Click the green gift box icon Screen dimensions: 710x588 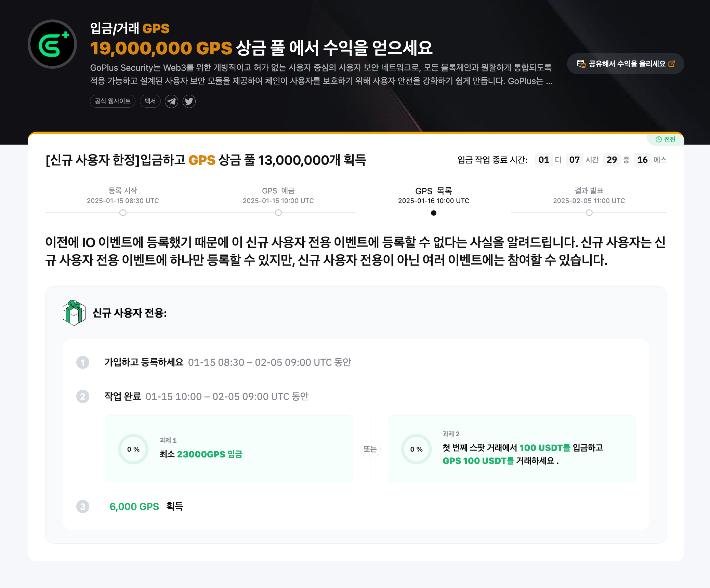(74, 313)
